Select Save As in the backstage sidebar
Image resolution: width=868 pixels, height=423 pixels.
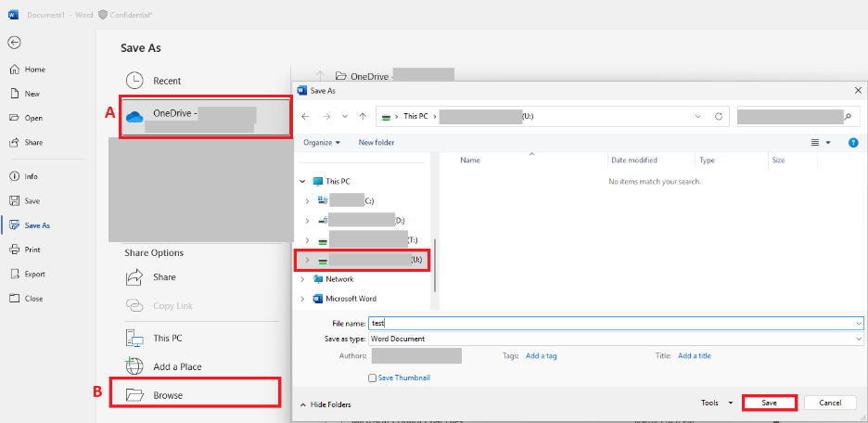click(x=30, y=225)
